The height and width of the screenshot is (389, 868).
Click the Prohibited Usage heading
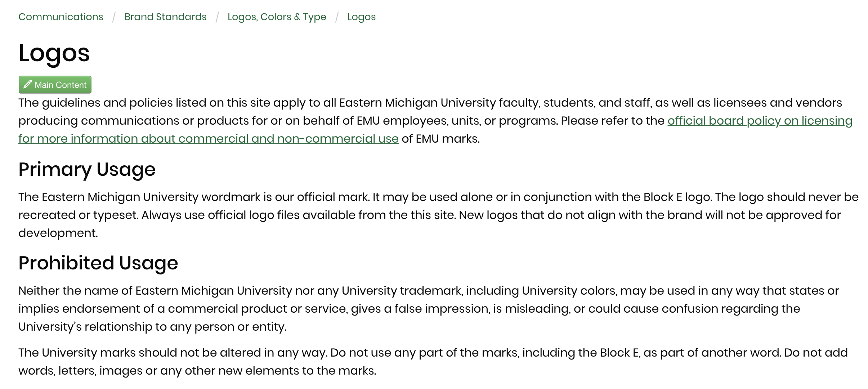98,263
